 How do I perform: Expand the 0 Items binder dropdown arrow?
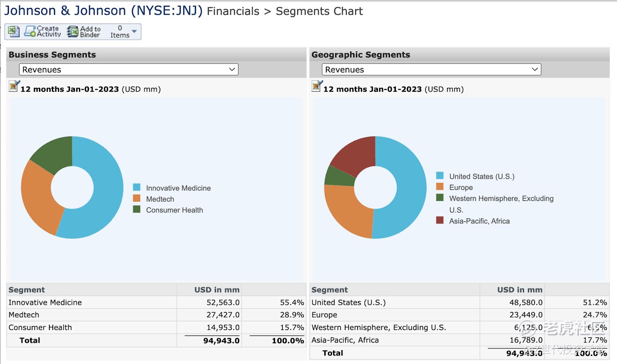pyautogui.click(x=134, y=31)
